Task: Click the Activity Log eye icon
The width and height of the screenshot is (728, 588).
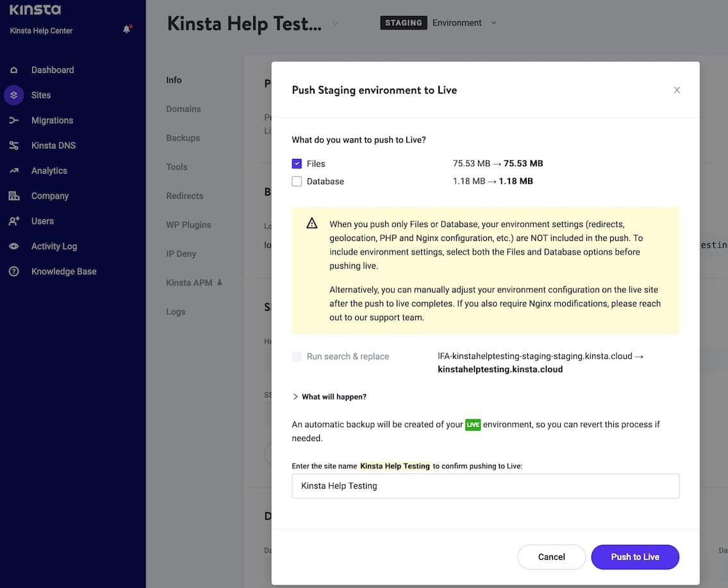Action: point(14,246)
